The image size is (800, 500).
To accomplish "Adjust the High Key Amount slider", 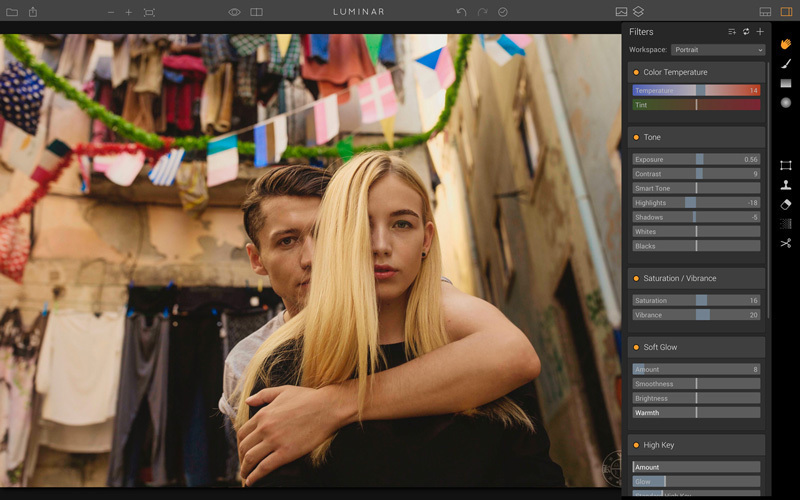I will (696, 467).
